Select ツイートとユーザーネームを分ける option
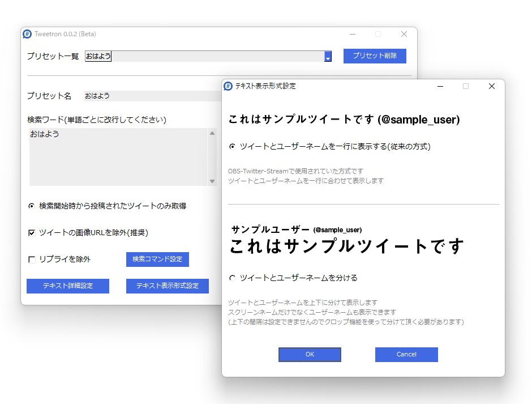This screenshot has width=532, height=404. (x=231, y=278)
